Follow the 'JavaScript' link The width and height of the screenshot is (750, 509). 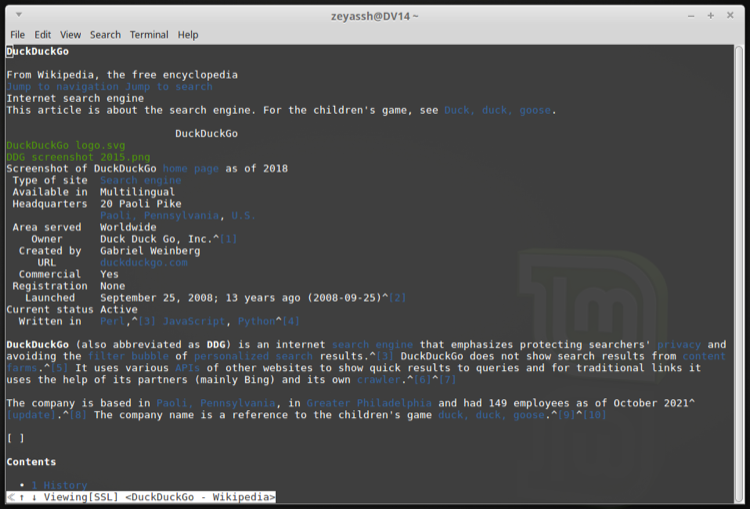tap(194, 321)
